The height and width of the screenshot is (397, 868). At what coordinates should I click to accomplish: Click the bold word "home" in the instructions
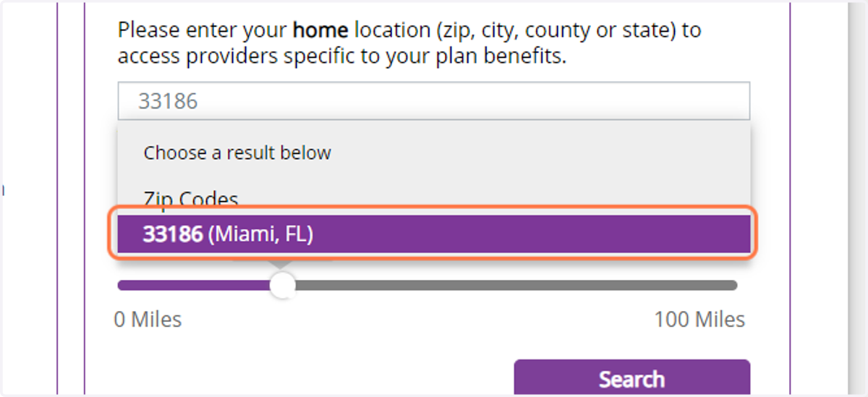(320, 30)
